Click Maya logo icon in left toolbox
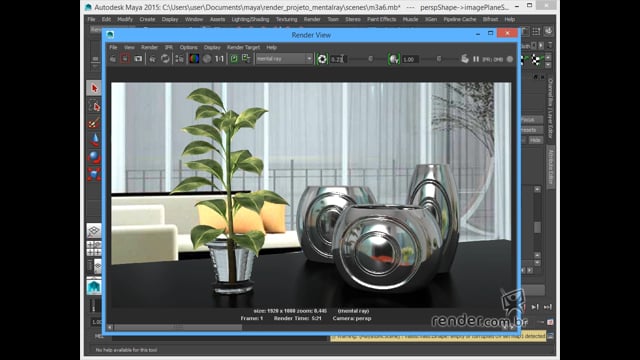 click(x=94, y=287)
